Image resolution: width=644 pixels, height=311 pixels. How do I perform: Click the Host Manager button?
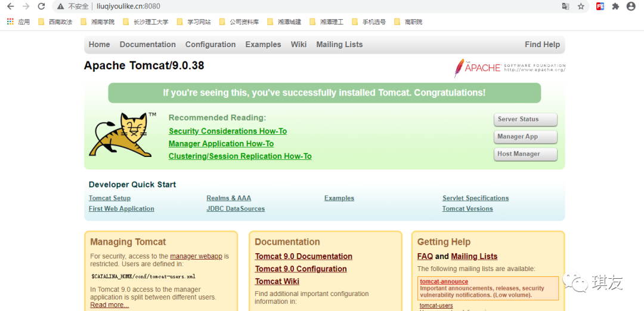[x=525, y=154]
